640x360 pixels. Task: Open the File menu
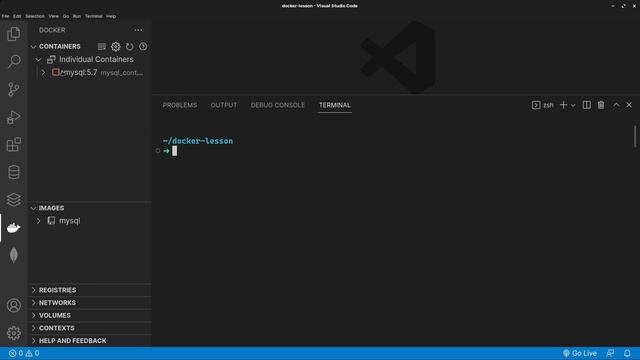tap(5, 16)
